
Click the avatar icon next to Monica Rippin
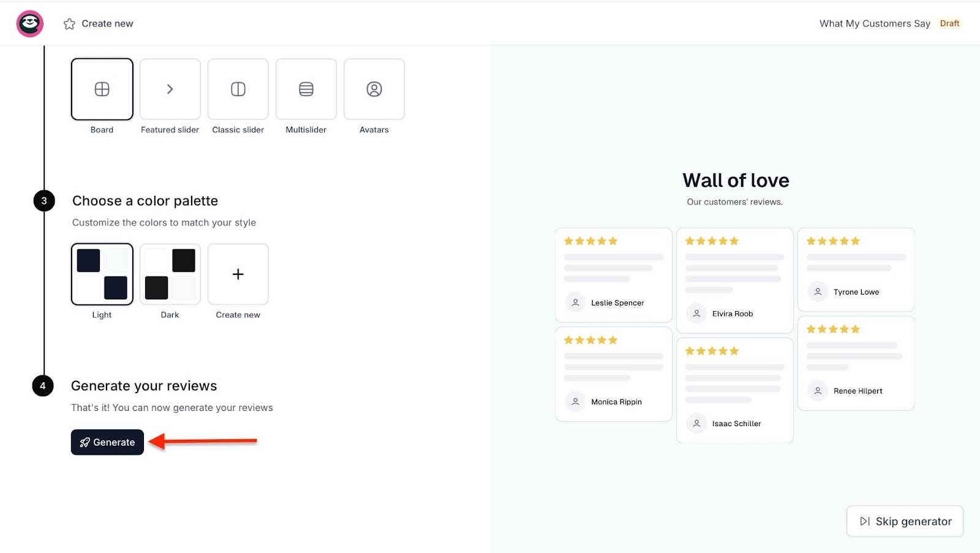575,402
